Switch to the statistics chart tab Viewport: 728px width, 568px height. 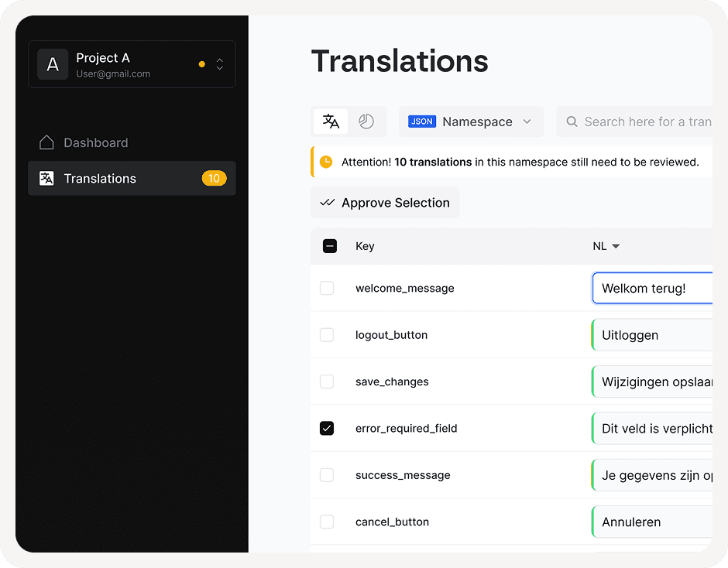366,121
